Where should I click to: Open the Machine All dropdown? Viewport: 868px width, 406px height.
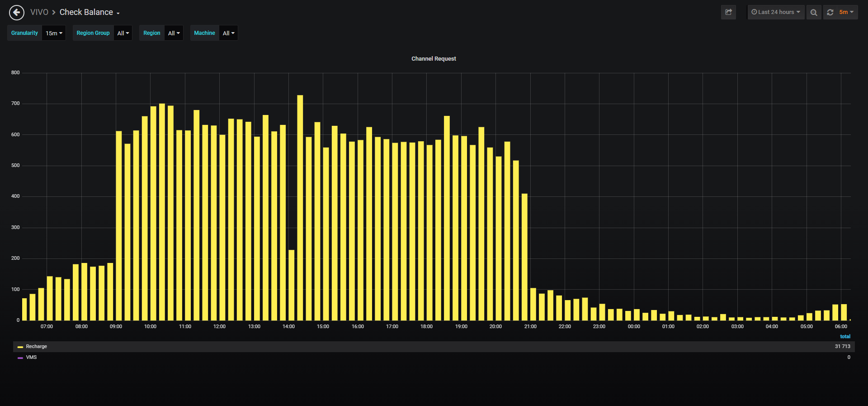click(228, 33)
